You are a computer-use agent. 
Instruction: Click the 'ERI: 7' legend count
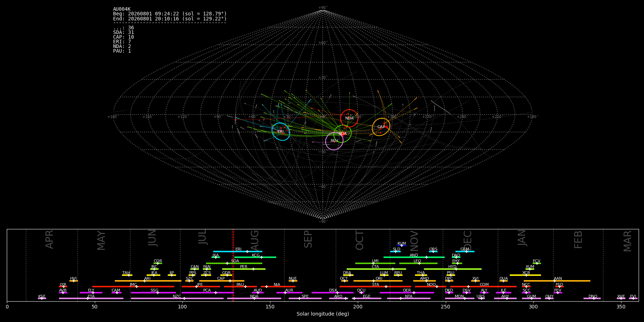122,42
